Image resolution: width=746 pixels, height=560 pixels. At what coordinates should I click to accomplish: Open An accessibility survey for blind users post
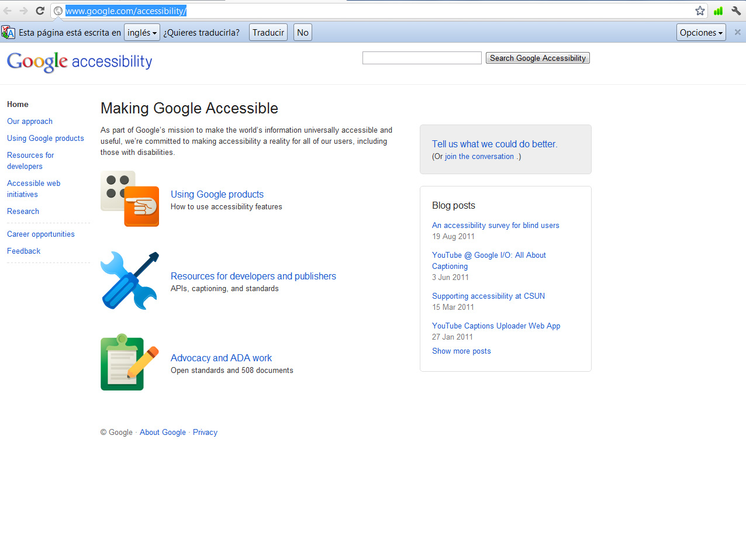496,225
